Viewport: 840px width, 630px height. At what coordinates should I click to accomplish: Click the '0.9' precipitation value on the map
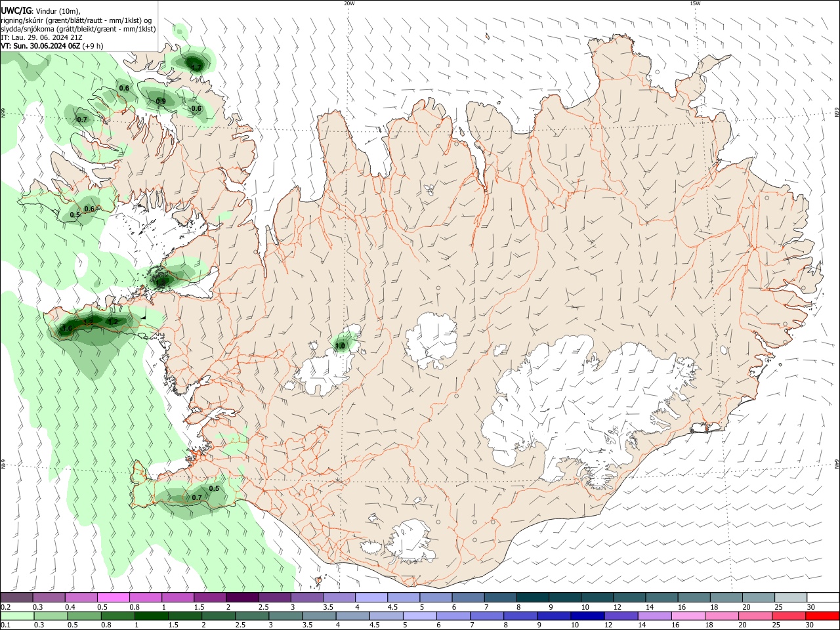[x=161, y=101]
